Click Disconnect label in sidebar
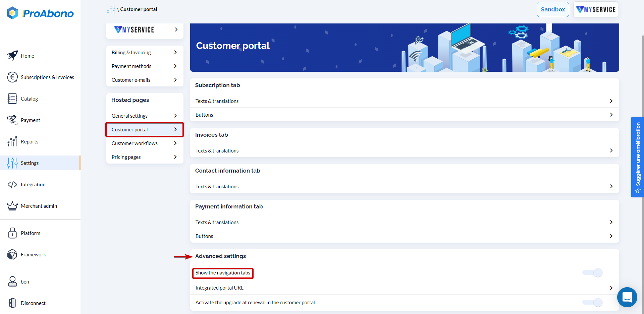The height and width of the screenshot is (314, 644). (33, 303)
